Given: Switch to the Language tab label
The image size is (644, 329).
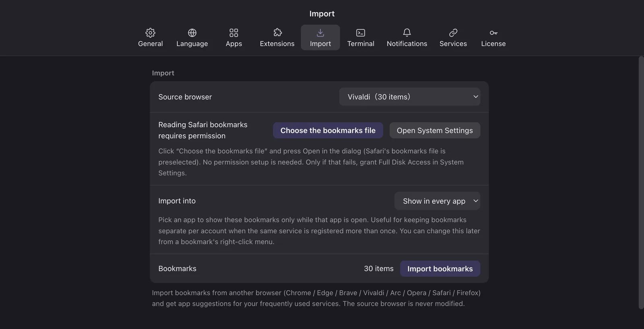Looking at the screenshot, I should coord(192,43).
